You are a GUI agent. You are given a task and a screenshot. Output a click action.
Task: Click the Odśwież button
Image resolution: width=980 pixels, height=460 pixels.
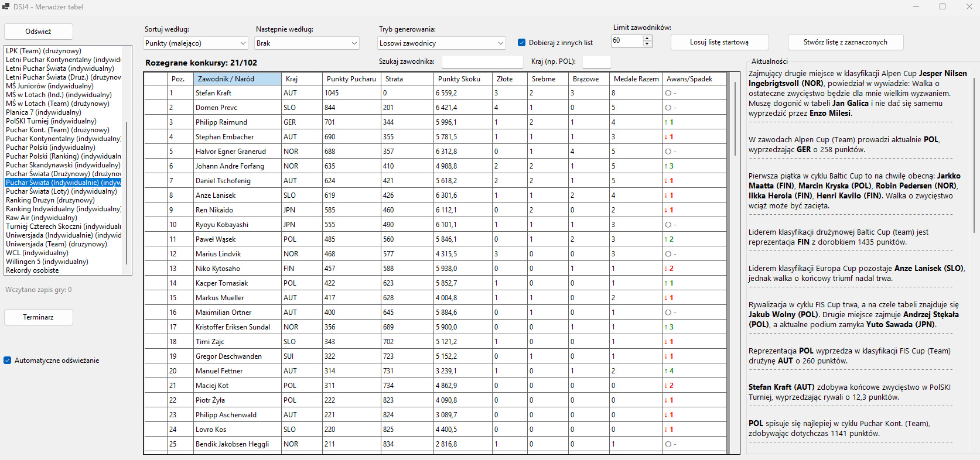point(39,32)
